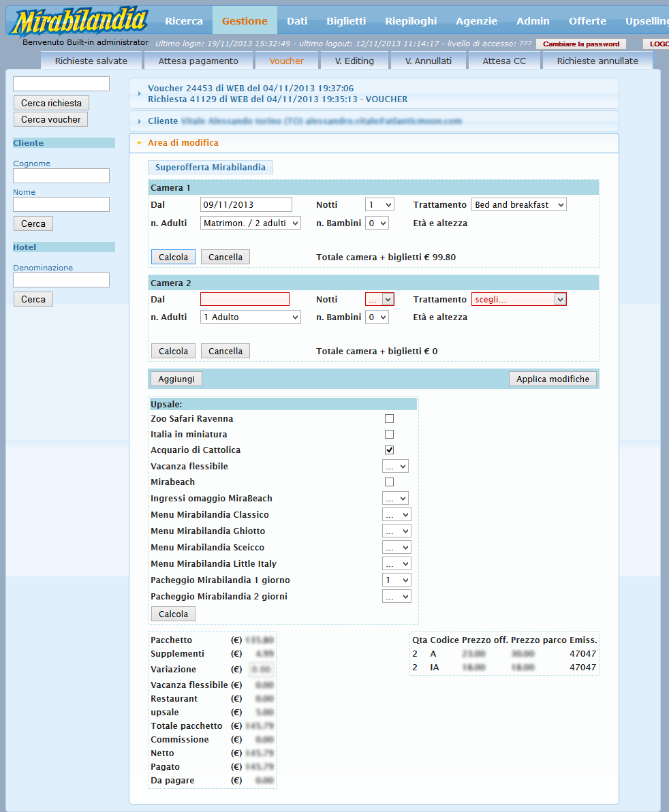Screen dimensions: 669x812
Task: Uncheck the Acquario di Cattolica checkbox
Action: 390,450
